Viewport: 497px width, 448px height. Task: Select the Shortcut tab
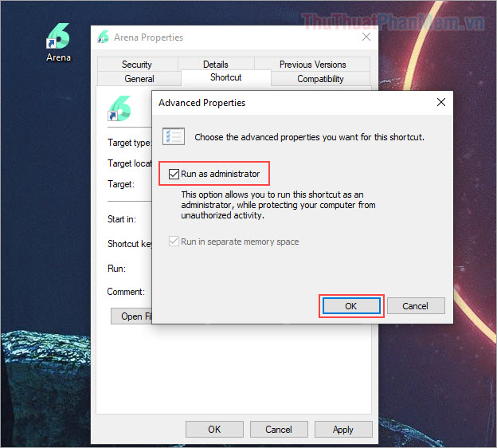pos(225,78)
